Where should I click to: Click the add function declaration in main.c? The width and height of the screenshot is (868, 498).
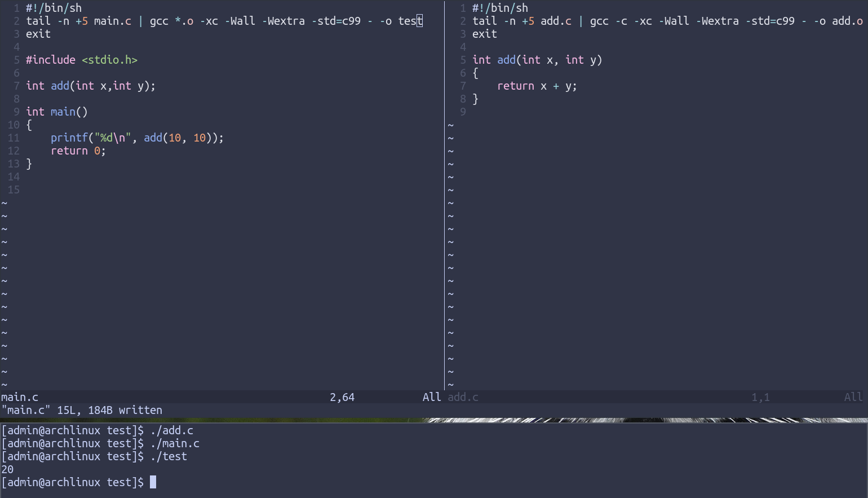click(x=91, y=86)
